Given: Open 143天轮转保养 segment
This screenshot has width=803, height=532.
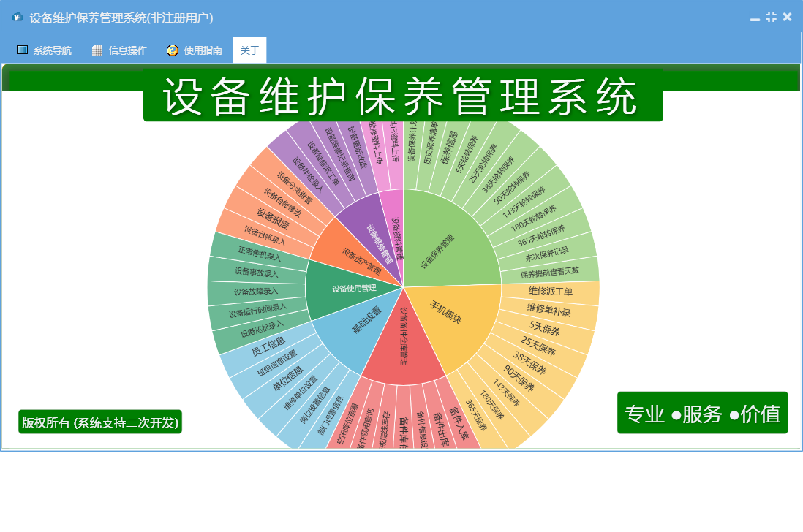Looking at the screenshot, I should (524, 202).
